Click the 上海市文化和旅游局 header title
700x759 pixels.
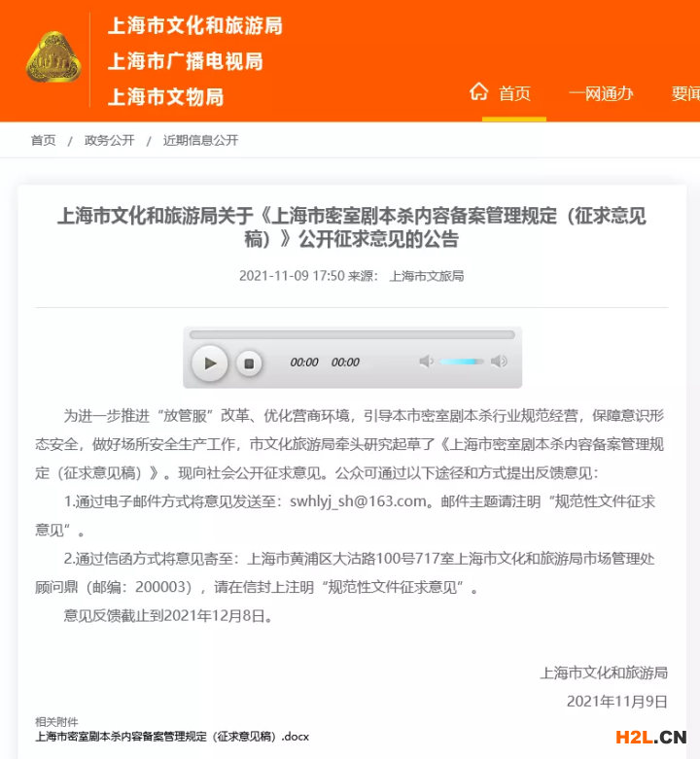pyautogui.click(x=195, y=25)
